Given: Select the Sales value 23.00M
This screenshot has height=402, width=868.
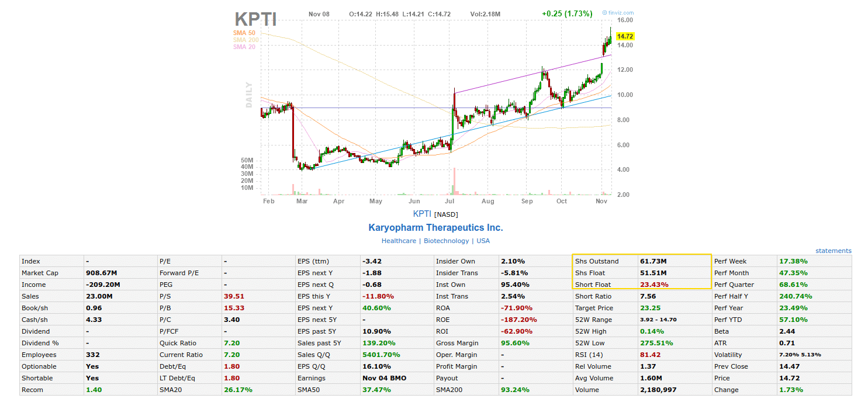Looking at the screenshot, I should [x=99, y=296].
